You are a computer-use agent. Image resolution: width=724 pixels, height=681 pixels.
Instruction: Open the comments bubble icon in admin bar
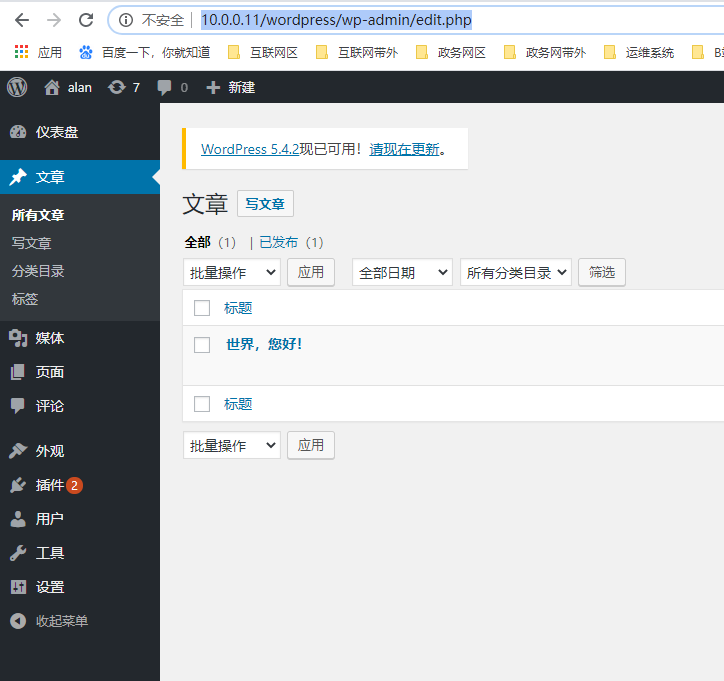[165, 88]
